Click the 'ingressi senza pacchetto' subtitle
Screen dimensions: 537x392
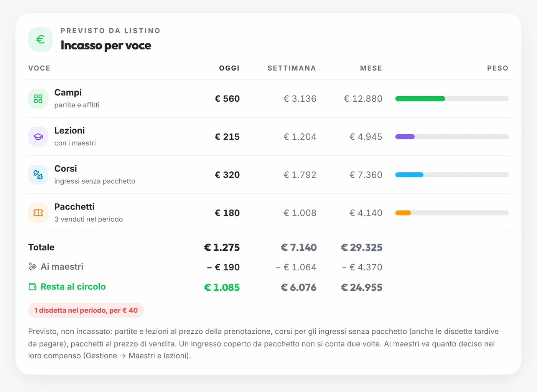95,181
